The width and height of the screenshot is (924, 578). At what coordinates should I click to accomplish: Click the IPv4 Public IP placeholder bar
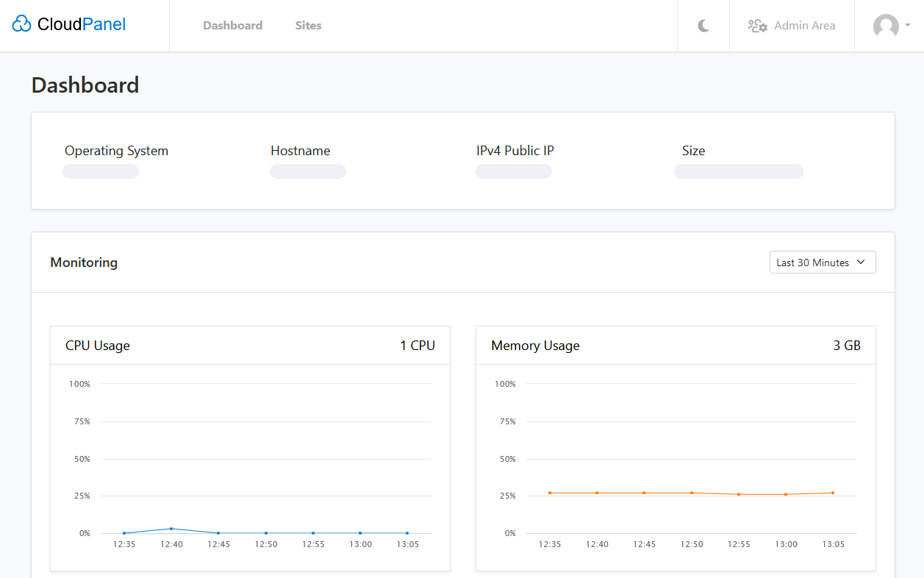(x=513, y=171)
